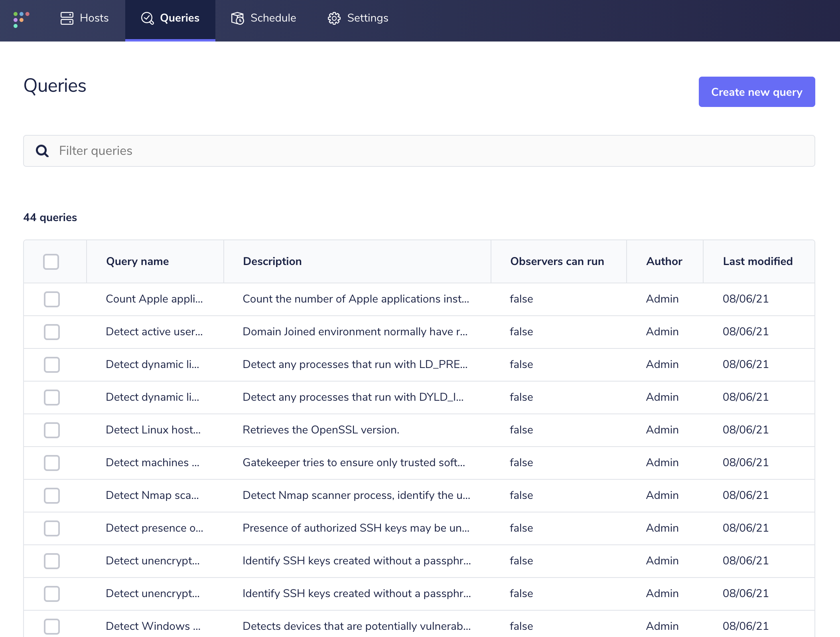Click description 'Domain Joined environment normally have r...'

355,332
